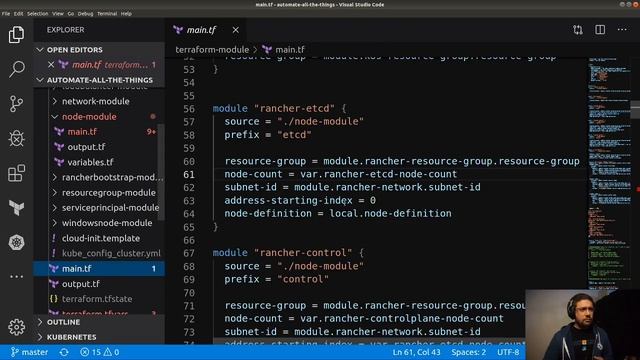Click the warnings count in status bar
The height and width of the screenshot is (360, 640).
click(x=111, y=352)
